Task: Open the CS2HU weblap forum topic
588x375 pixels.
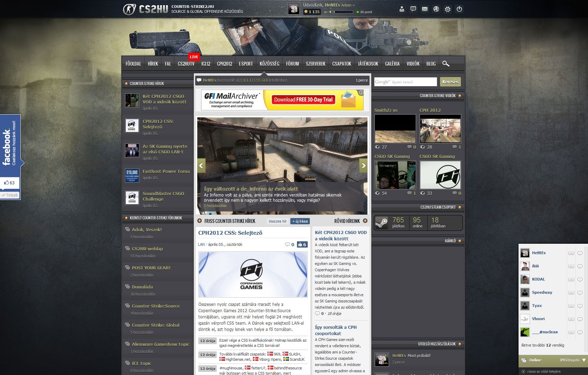Action: point(147,249)
